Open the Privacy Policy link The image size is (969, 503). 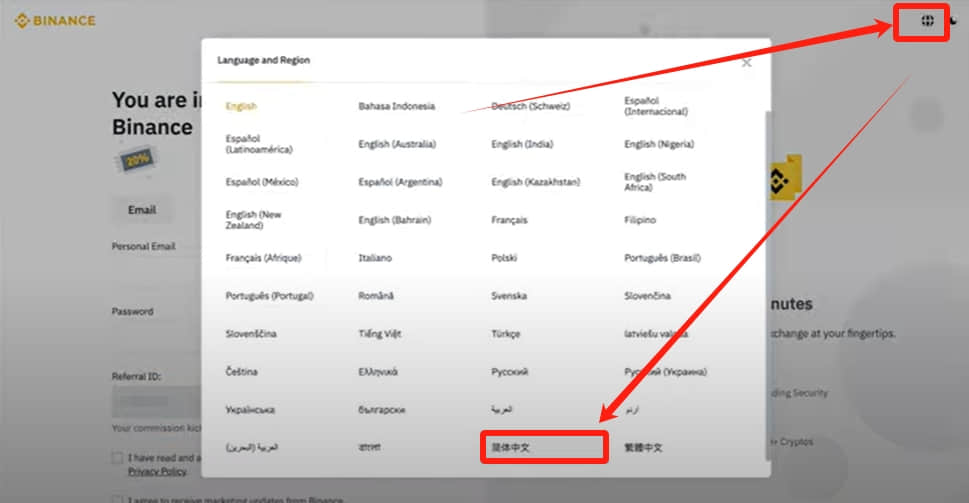coord(157,471)
